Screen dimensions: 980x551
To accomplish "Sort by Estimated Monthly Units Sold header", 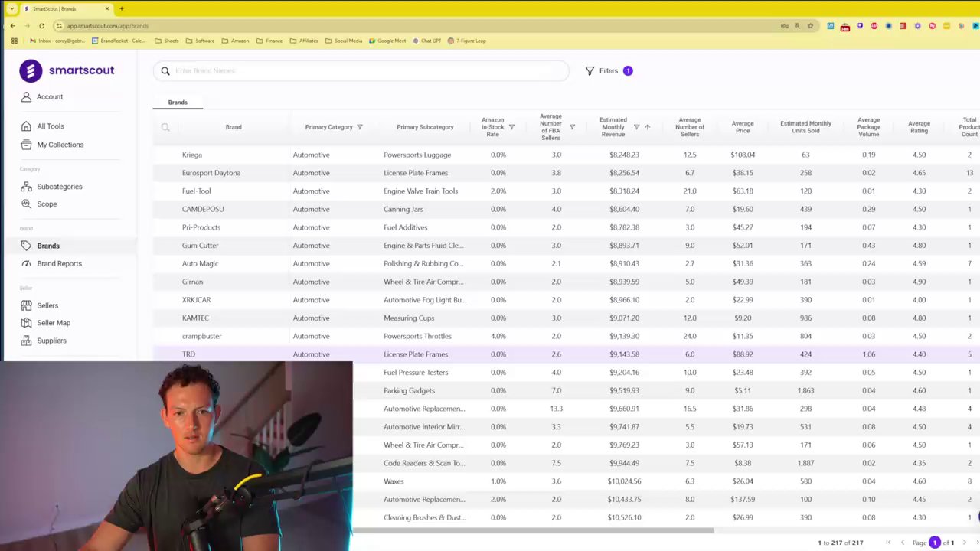I will click(805, 127).
